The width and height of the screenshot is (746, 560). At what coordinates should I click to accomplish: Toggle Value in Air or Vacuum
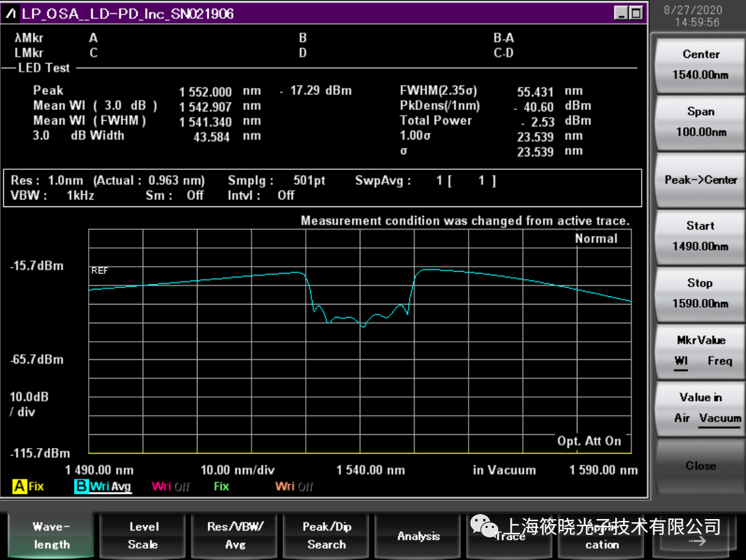[700, 408]
